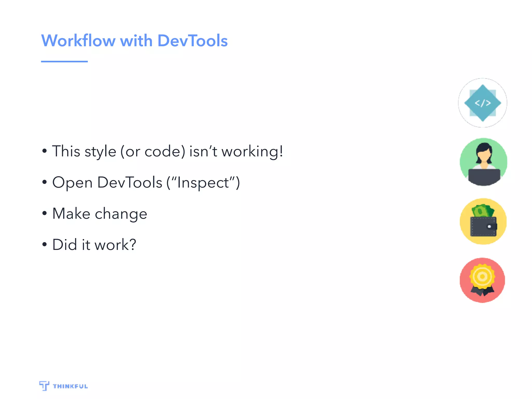
Task: Click the yellow medal center circle
Action: click(x=482, y=276)
